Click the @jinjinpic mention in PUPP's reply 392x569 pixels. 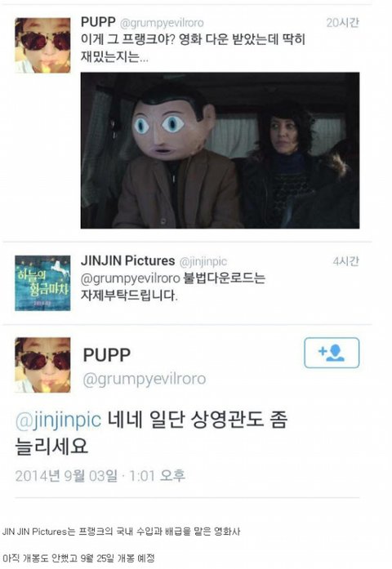[58, 420]
